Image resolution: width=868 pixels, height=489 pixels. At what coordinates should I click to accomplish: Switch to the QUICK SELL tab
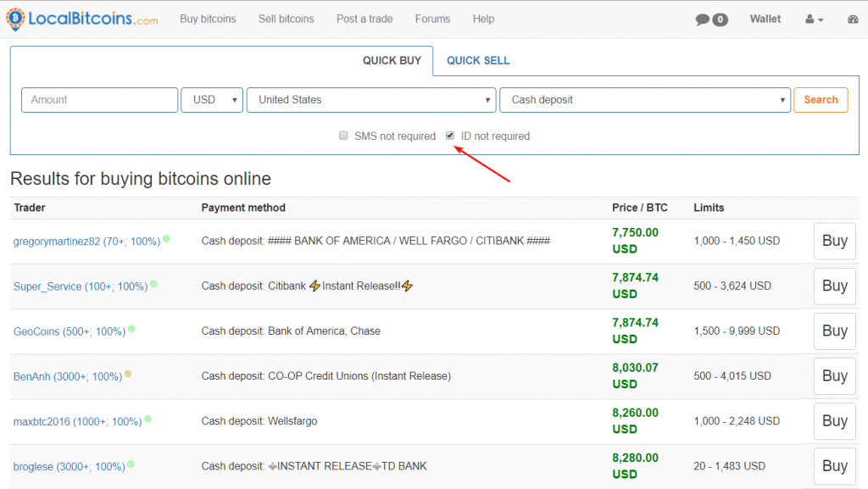478,60
